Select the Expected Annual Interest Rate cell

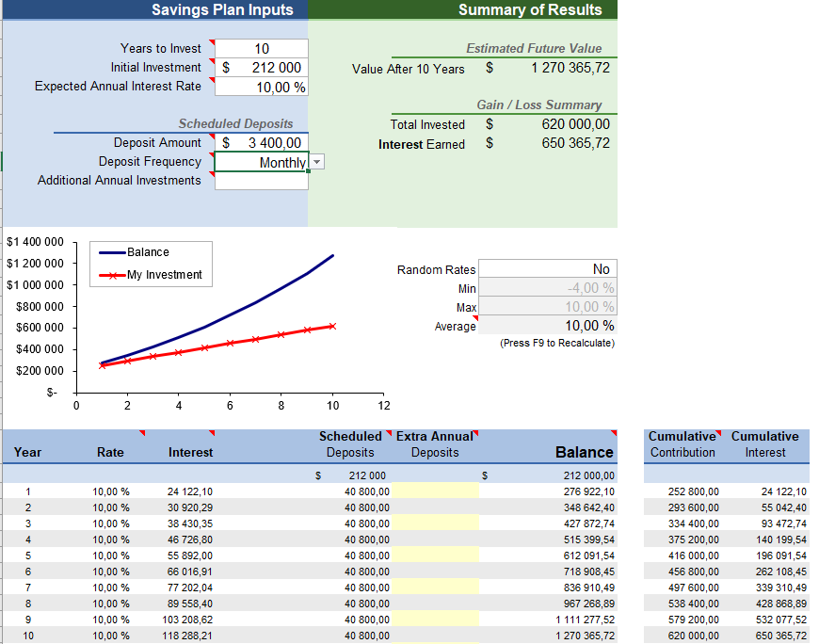(261, 87)
